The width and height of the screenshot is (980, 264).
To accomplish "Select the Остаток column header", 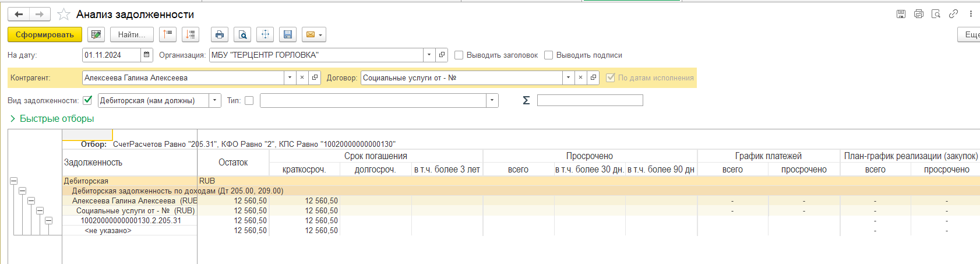I will (233, 163).
